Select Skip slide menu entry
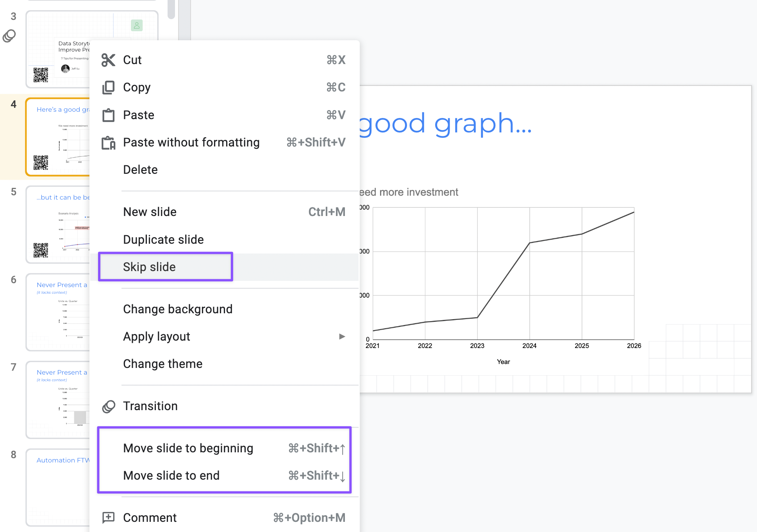757x532 pixels. click(x=149, y=267)
